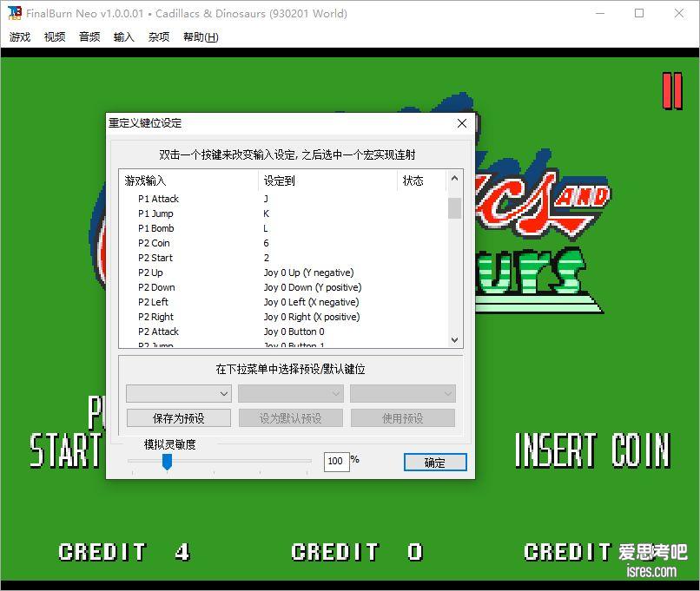Click the 'Joy 0 Up (Y negative)' value
This screenshot has height=591, width=700.
pyautogui.click(x=308, y=273)
